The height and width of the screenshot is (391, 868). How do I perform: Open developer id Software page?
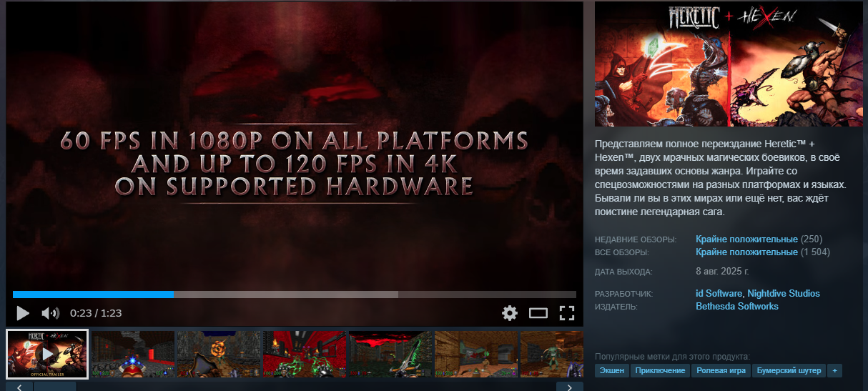click(x=719, y=294)
